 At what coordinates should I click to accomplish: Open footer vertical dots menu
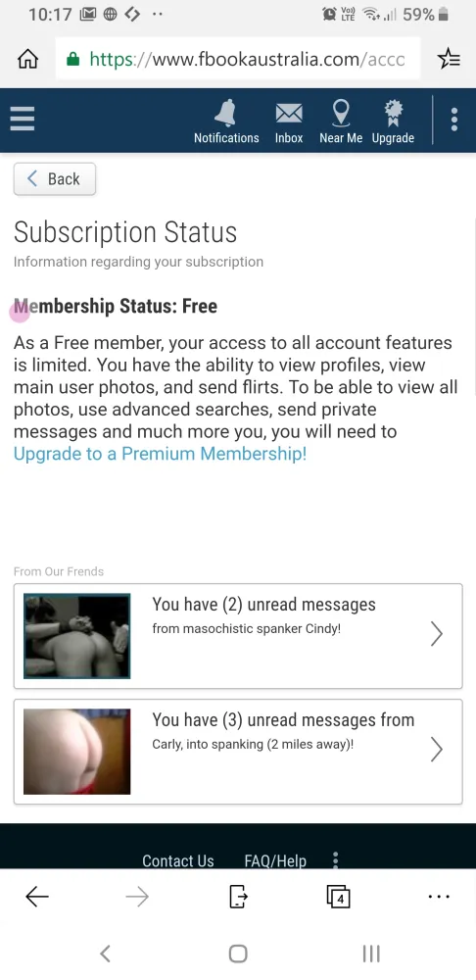point(335,860)
